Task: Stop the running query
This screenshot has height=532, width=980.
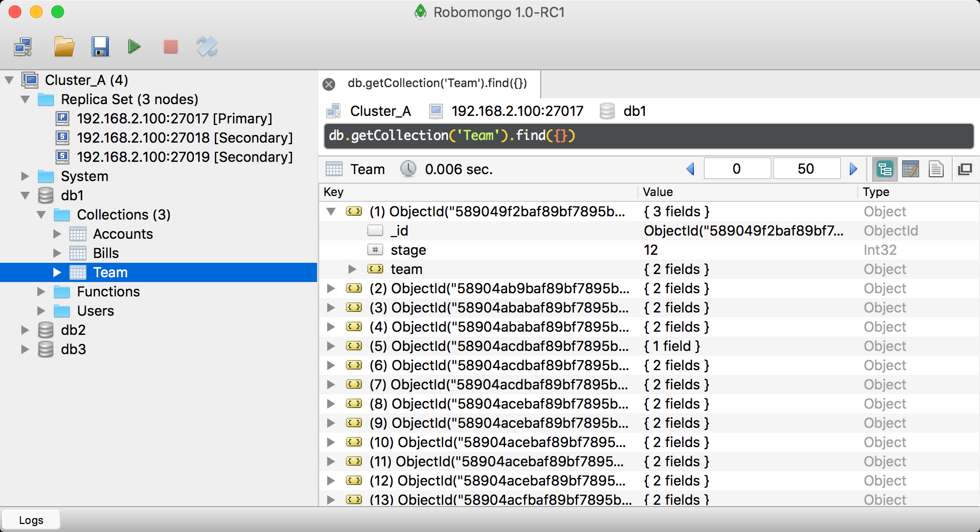Action: tap(170, 46)
